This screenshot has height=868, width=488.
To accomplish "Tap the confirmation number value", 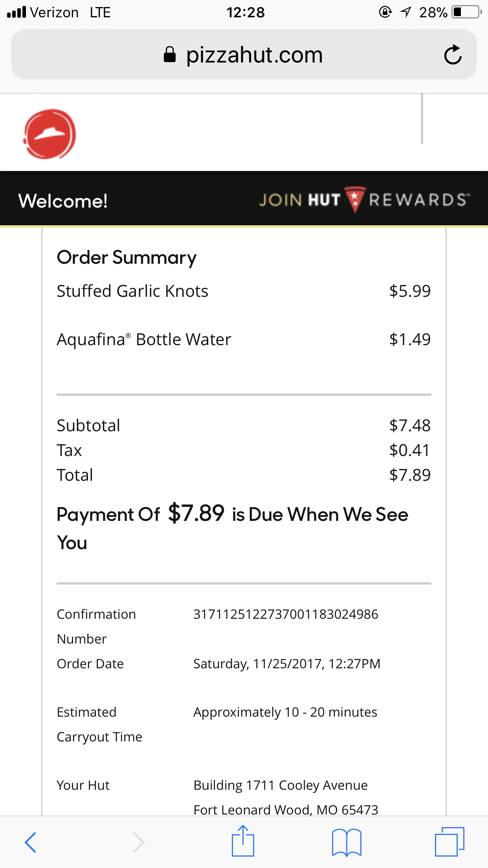I will pyautogui.click(x=286, y=614).
